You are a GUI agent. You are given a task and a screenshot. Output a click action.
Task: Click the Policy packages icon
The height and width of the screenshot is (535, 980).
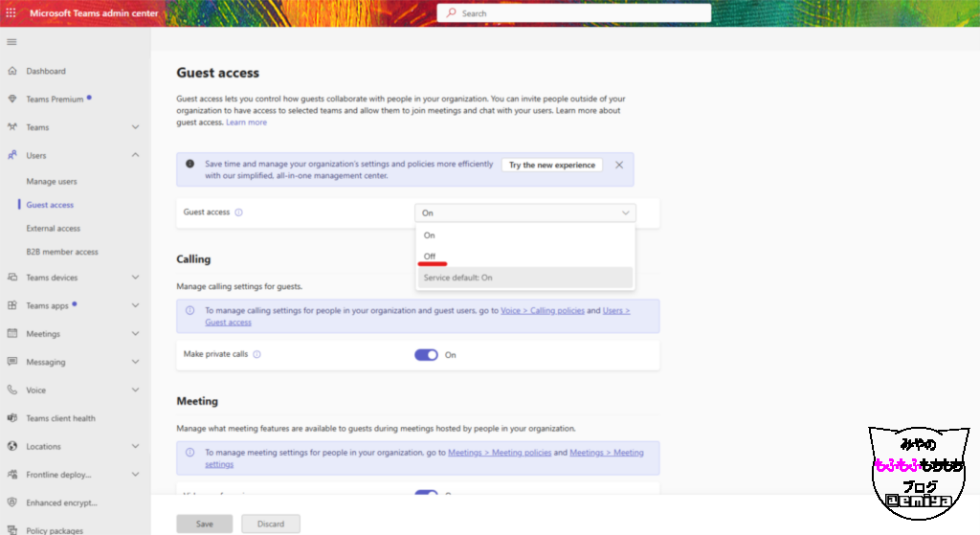[x=11, y=529]
